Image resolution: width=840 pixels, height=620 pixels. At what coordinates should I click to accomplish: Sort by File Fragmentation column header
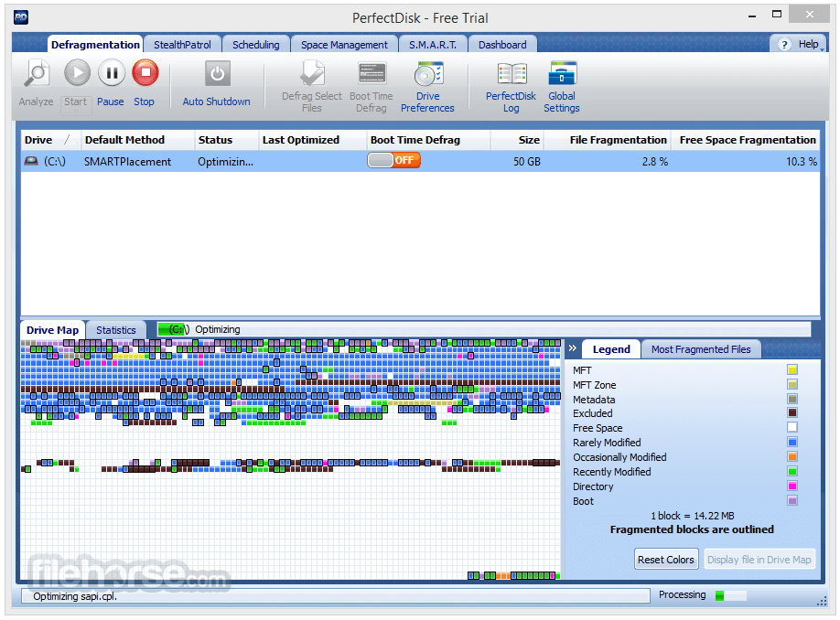click(x=608, y=140)
